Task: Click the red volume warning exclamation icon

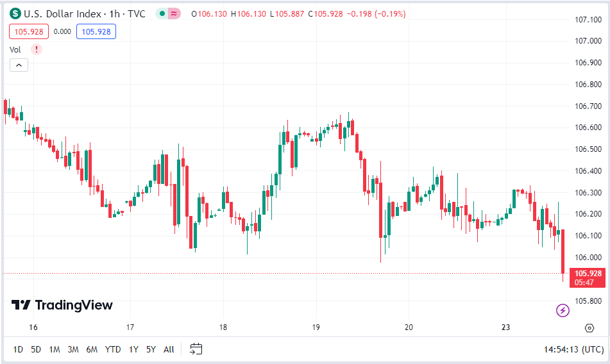Action: (37, 49)
